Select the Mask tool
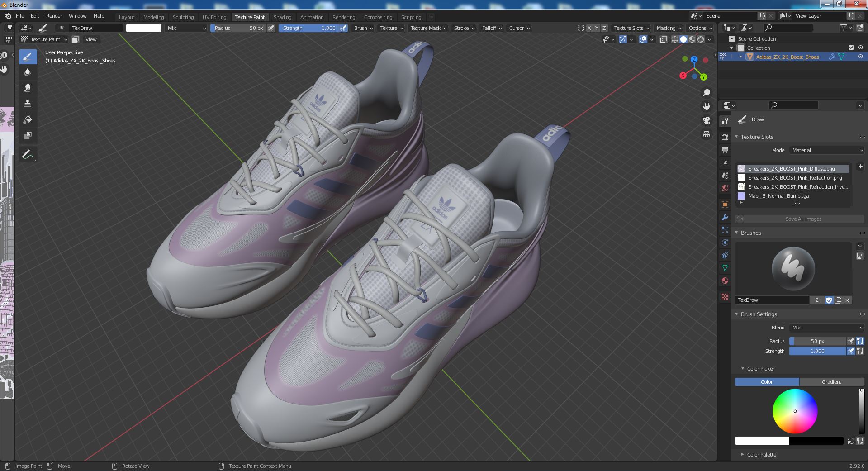 pyautogui.click(x=28, y=135)
